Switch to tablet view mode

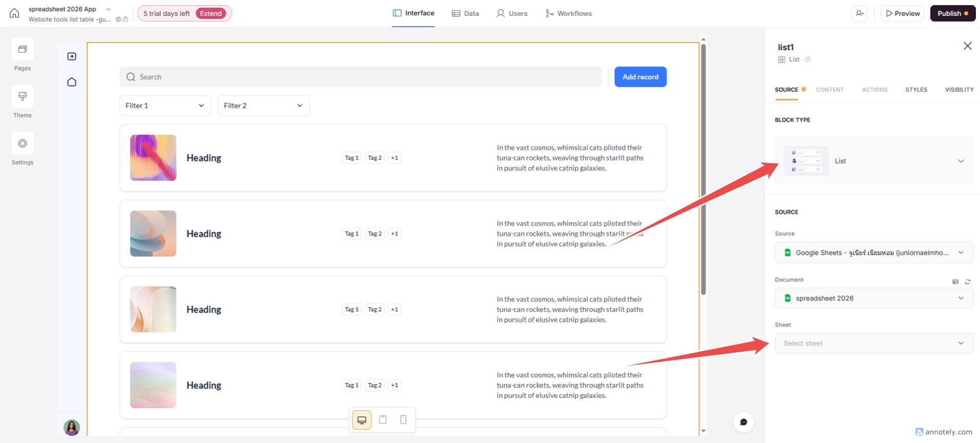383,420
